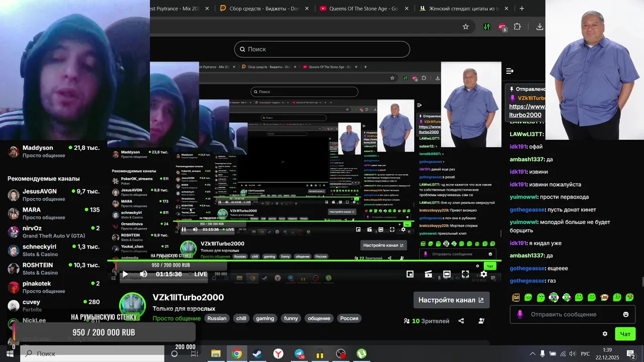Open largest Просто общение category link under channel name

177,318
